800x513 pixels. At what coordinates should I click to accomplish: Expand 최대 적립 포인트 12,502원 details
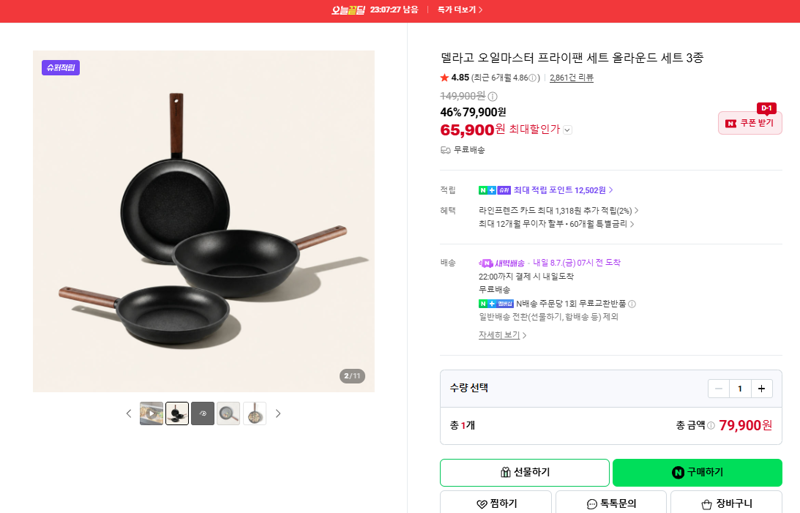pyautogui.click(x=563, y=190)
